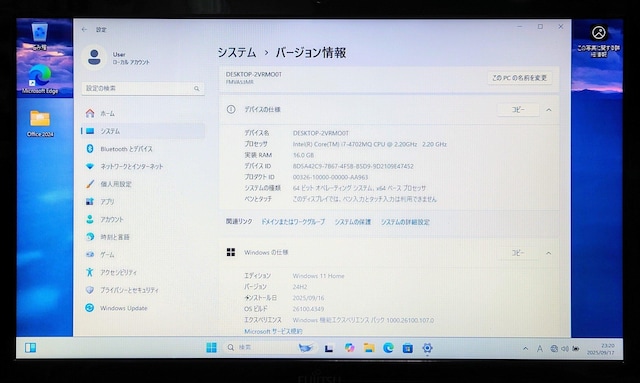The height and width of the screenshot is (383, 640).
Task: Collapse the Windows の仕様 section
Action: pos(549,253)
